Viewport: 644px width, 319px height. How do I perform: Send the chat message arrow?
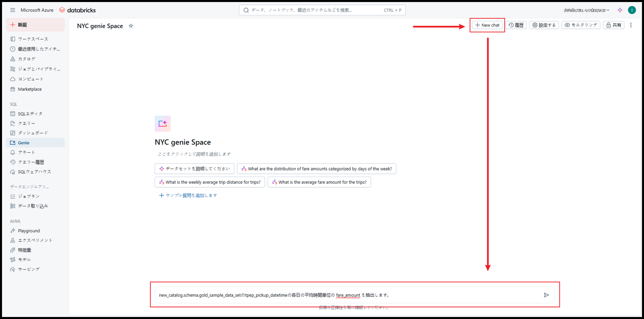(x=546, y=295)
